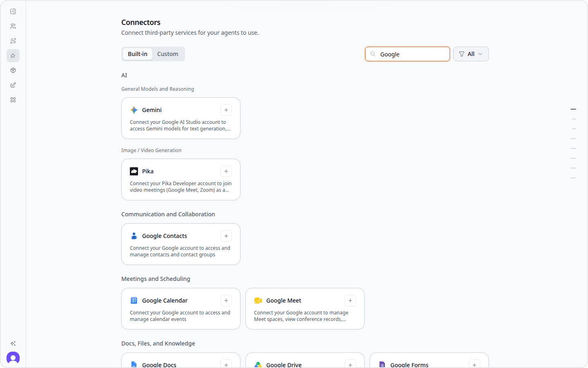Expand the sidebar with the panel toggle icon
The image size is (588, 368).
(13, 11)
